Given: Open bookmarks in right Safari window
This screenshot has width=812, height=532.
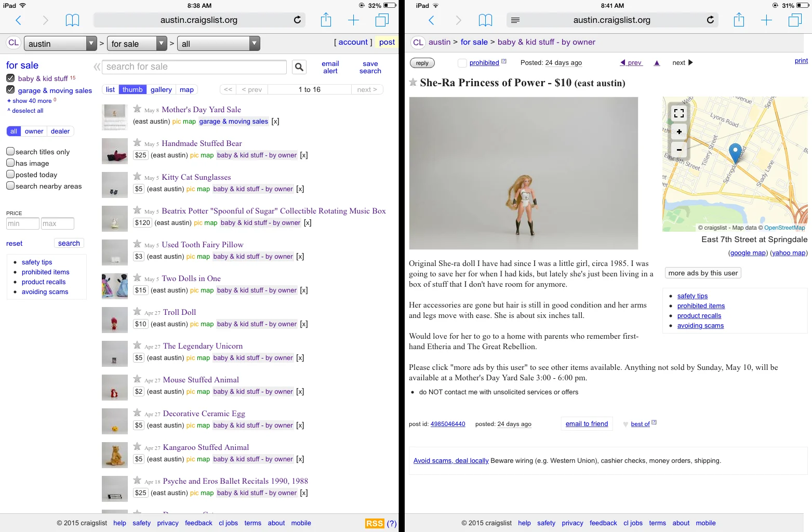Looking at the screenshot, I should 485,20.
